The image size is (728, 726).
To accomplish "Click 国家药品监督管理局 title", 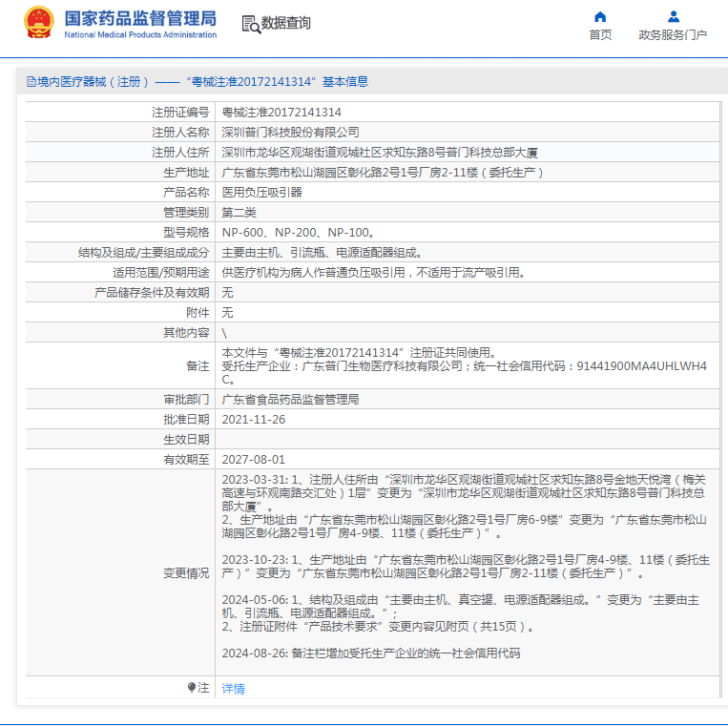I will 140,18.
